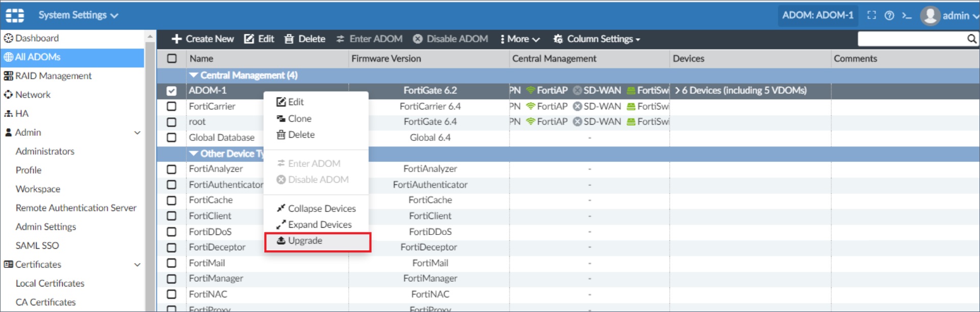Click the FortiSwitch icon in root row
The width and height of the screenshot is (980, 312).
631,122
